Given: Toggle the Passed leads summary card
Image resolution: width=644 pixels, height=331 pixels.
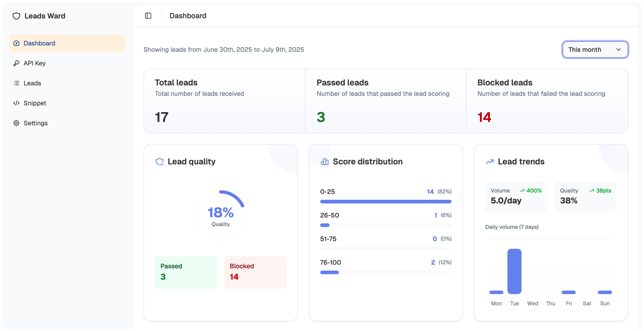Looking at the screenshot, I should pyautogui.click(x=386, y=100).
